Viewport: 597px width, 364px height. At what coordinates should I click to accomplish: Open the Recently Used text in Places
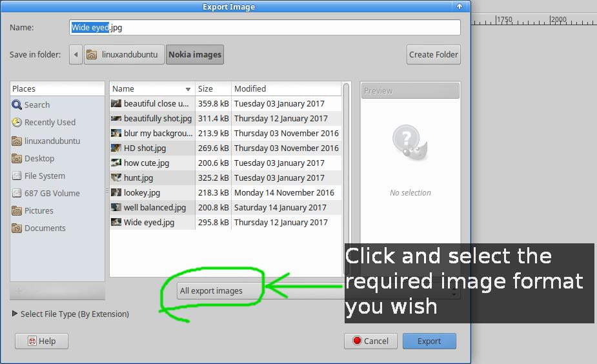pyautogui.click(x=50, y=122)
